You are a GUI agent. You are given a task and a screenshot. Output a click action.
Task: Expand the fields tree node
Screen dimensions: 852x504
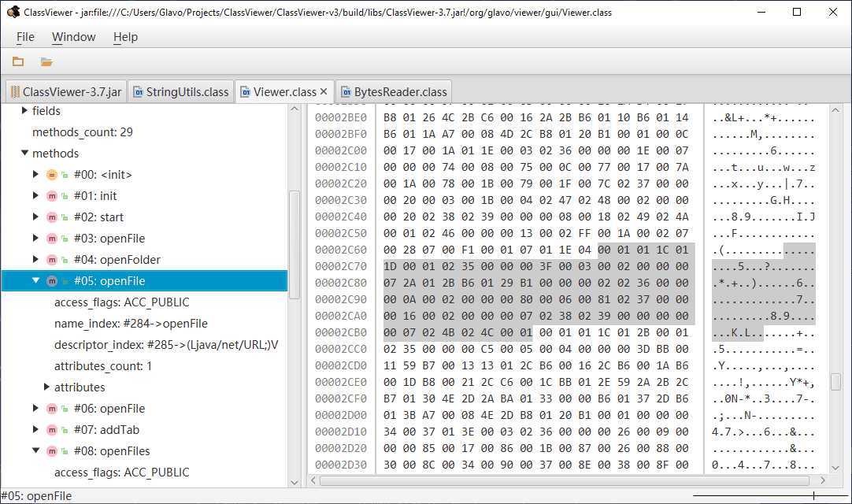tap(24, 110)
